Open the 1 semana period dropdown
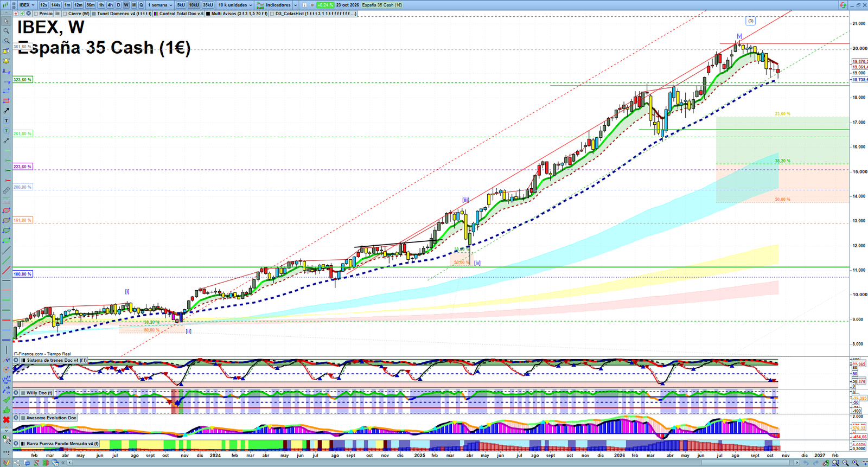This screenshot has width=868, height=467. [x=160, y=5]
